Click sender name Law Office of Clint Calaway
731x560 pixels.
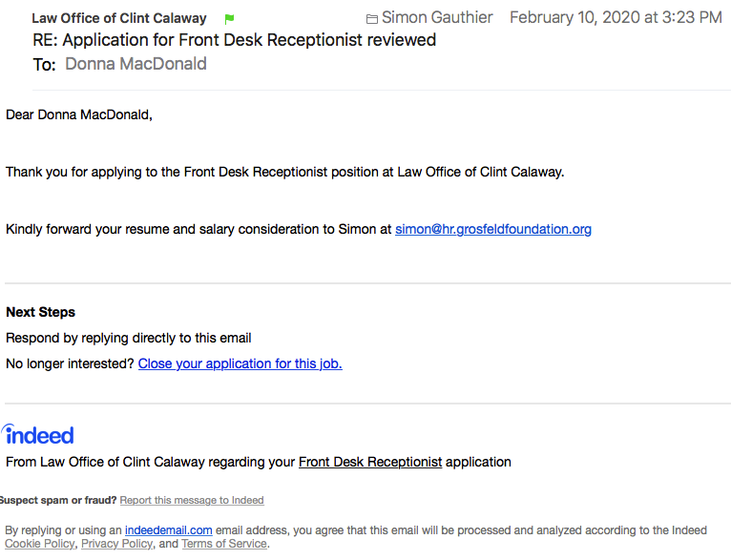click(x=119, y=18)
